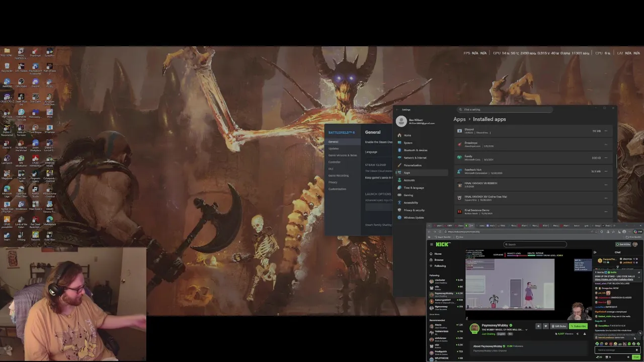Launch the Steam desktop shortcut
The height and width of the screenshot is (362, 644).
7,235
